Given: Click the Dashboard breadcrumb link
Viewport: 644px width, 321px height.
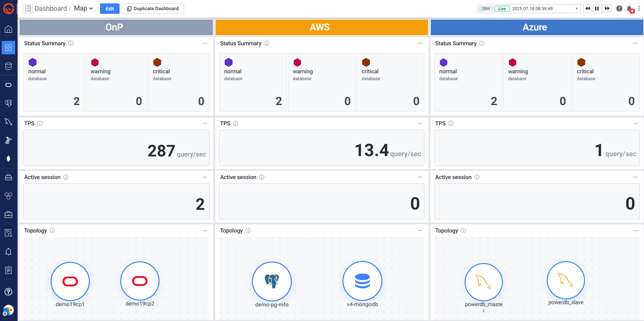Looking at the screenshot, I should [x=51, y=8].
